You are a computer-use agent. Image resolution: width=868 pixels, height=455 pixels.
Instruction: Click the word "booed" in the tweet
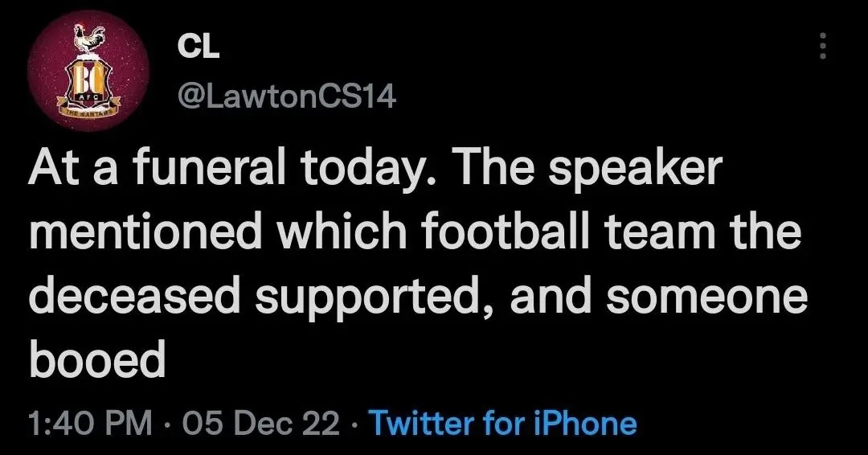tap(97, 360)
